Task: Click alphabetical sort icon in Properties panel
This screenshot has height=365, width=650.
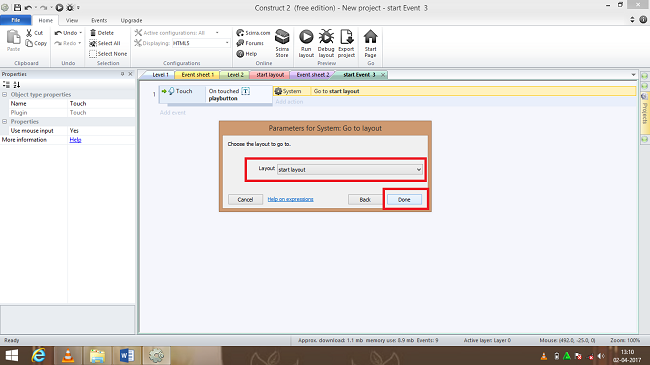Action: point(17,85)
